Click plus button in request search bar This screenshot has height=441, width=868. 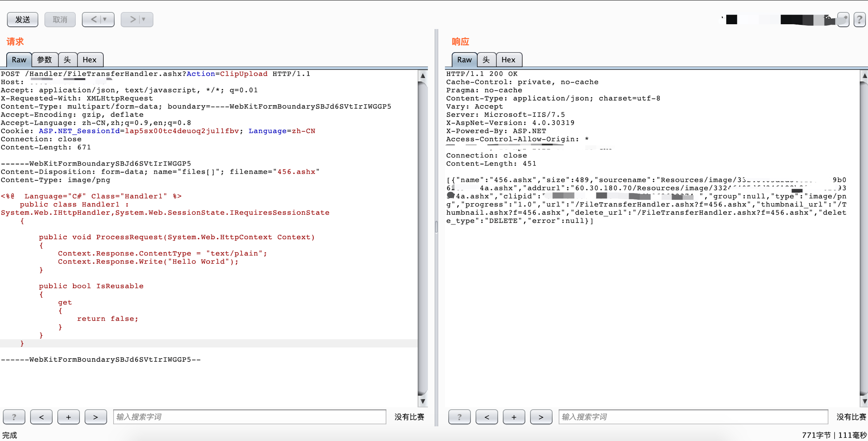[68, 417]
